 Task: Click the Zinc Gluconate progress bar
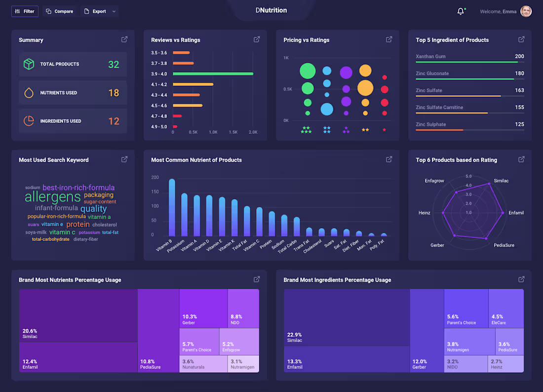[x=469, y=79]
